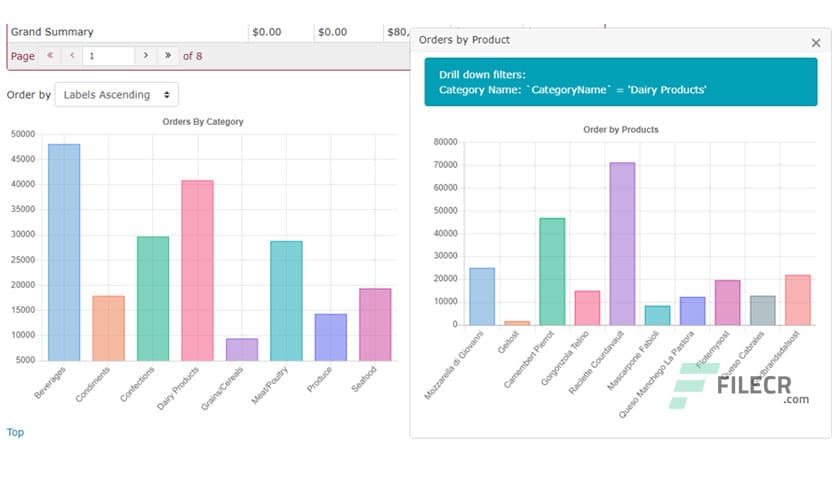Click the Confections bar in the chart
The width and height of the screenshot is (836, 484).
click(x=153, y=298)
